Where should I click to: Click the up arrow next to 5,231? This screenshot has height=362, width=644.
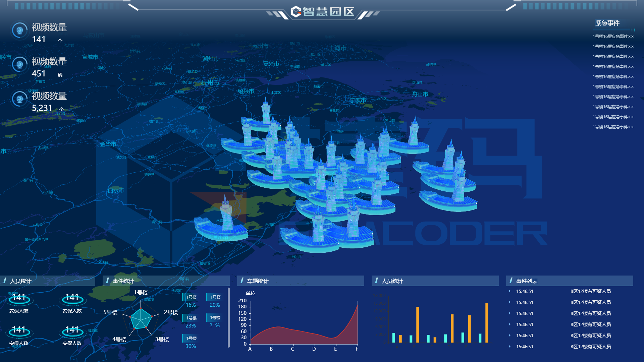[62, 109]
